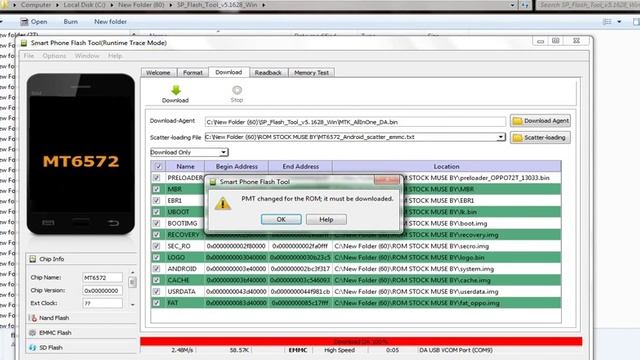Open the File menu
The height and width of the screenshot is (360, 640).
tap(29, 56)
